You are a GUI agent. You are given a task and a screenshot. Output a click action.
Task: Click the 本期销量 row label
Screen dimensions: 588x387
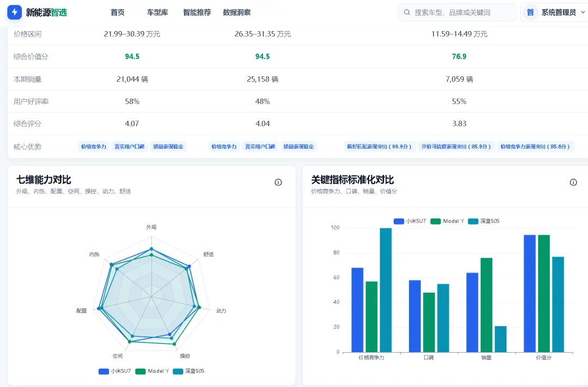click(27, 79)
